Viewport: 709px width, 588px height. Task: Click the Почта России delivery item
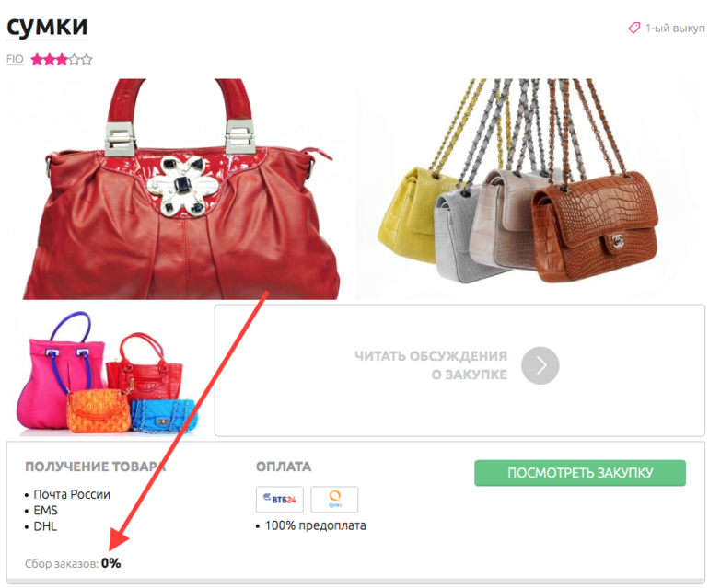[72, 494]
